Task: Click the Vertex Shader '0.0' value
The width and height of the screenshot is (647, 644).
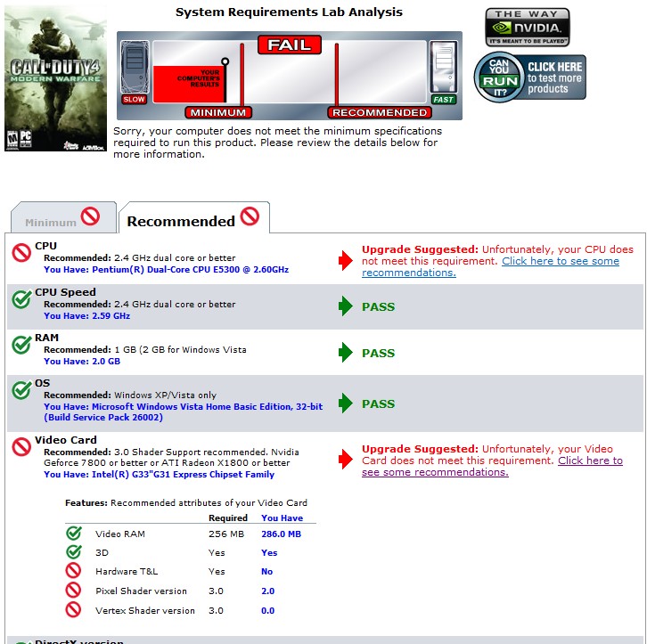Action: click(267, 611)
